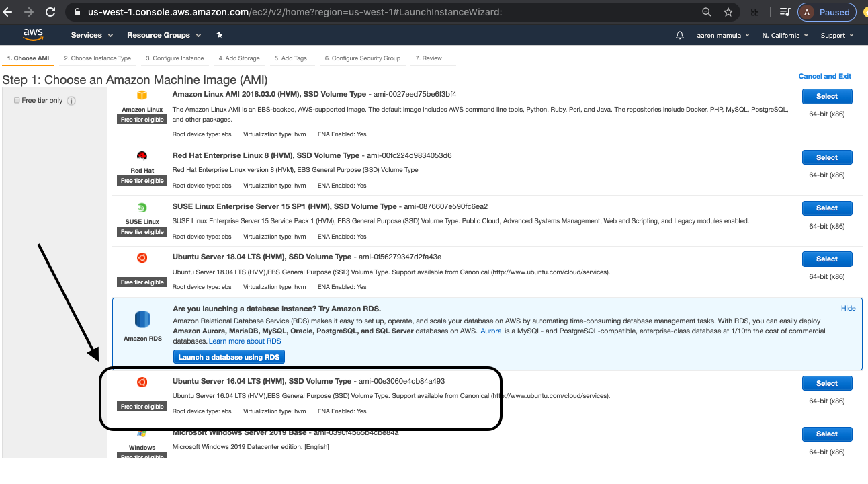Image resolution: width=868 pixels, height=484 pixels.
Task: Hide the Amazon RDS banner
Action: [848, 308]
